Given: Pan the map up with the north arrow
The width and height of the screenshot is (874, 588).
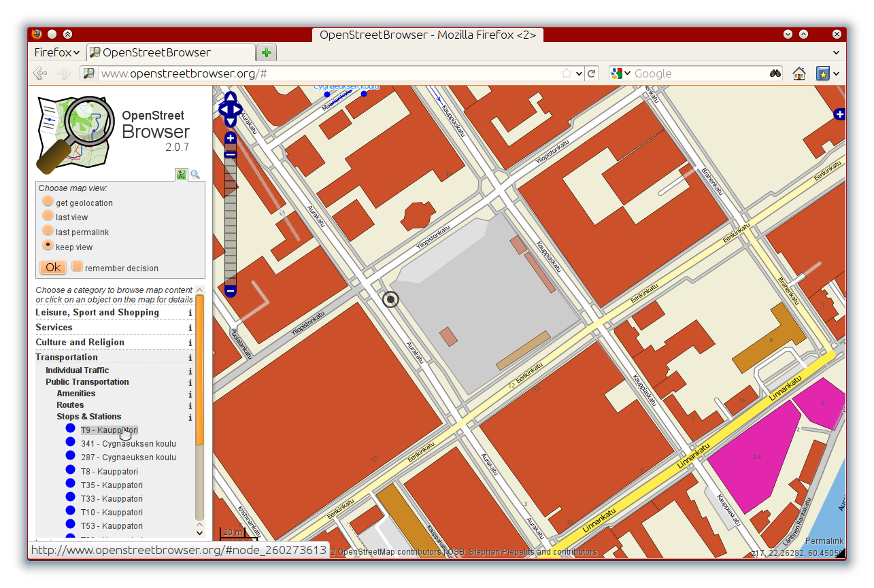Looking at the screenshot, I should [x=231, y=97].
